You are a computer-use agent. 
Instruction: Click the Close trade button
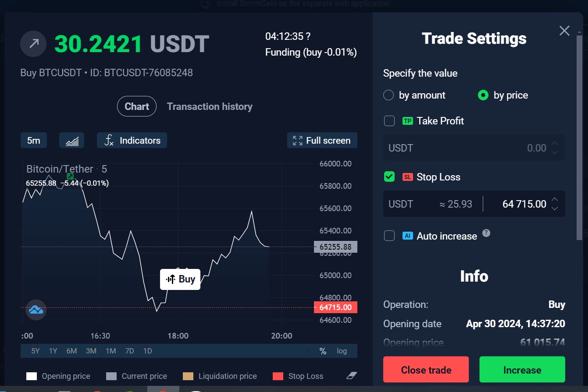click(426, 370)
